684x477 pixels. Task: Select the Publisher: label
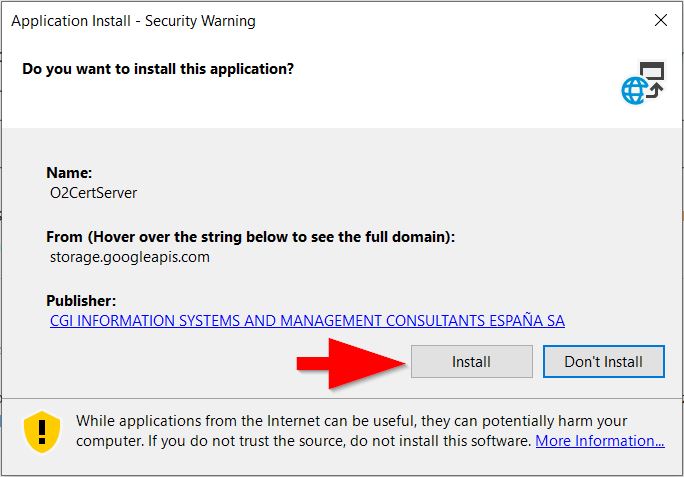[x=81, y=301]
